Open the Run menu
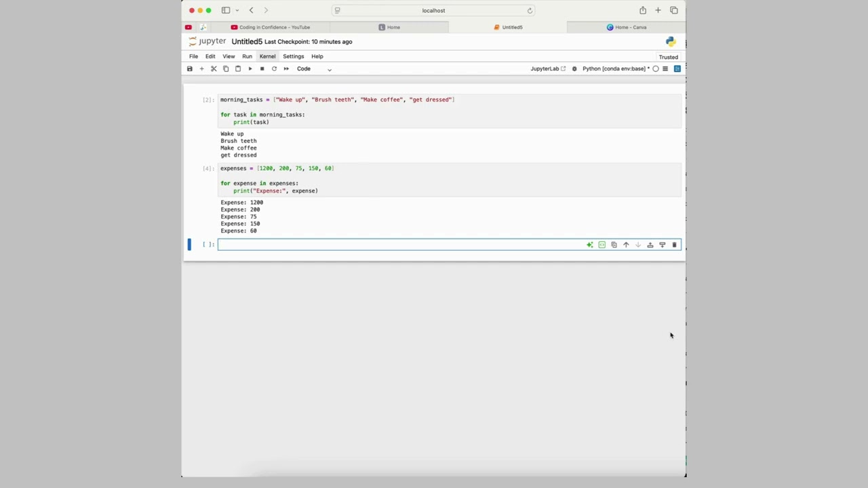 tap(247, 56)
